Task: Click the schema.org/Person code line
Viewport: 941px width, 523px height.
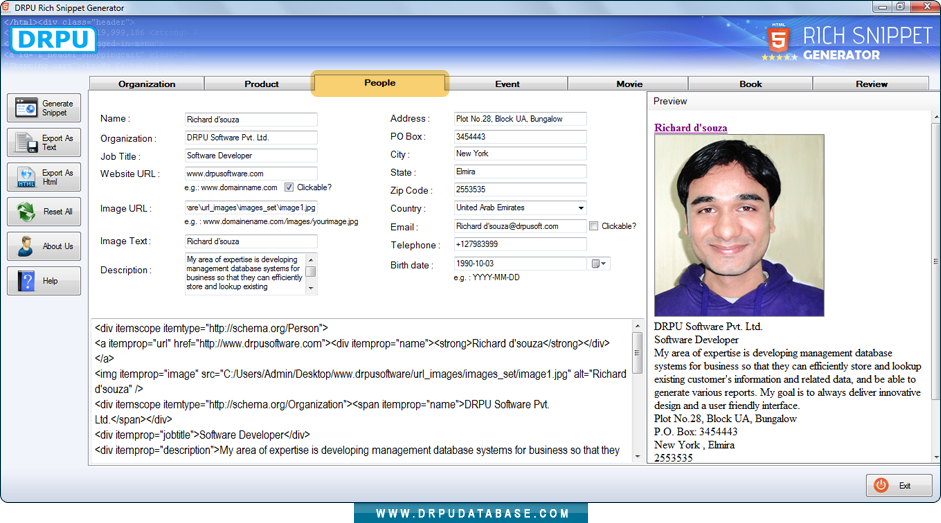Action: point(211,328)
